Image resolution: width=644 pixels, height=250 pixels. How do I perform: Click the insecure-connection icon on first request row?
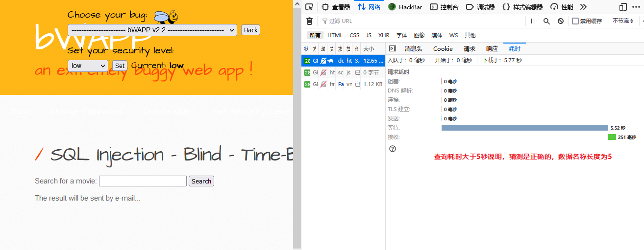pos(323,61)
